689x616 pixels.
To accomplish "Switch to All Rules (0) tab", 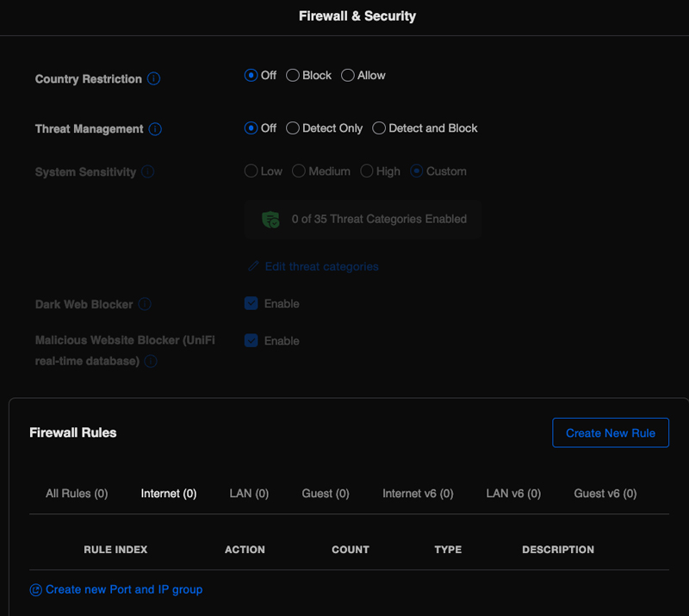I will [77, 494].
